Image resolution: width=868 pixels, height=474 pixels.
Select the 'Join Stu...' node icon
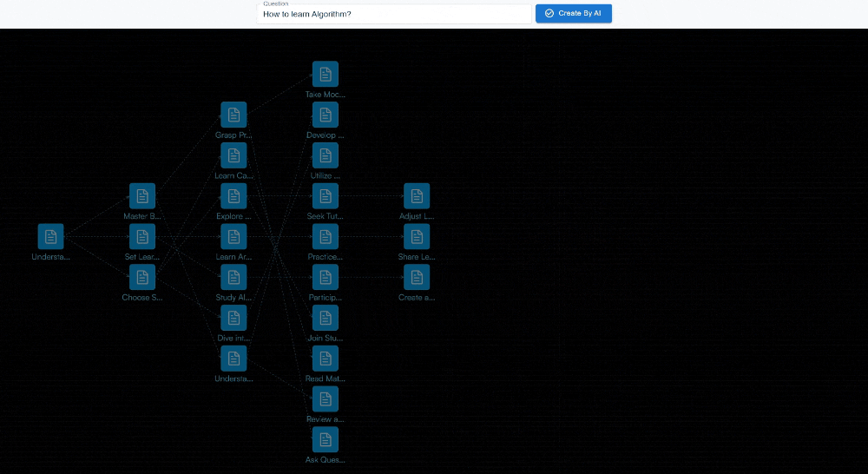[x=325, y=318]
